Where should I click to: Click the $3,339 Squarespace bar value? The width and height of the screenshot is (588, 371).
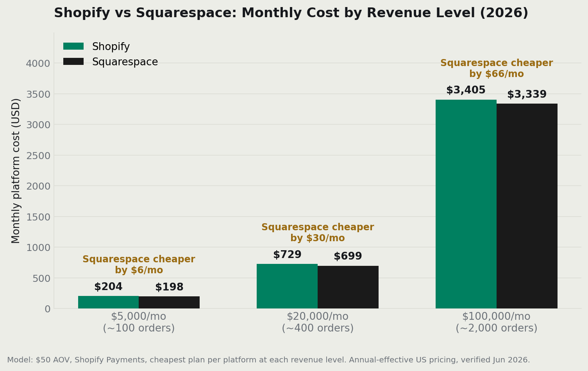coord(527,95)
